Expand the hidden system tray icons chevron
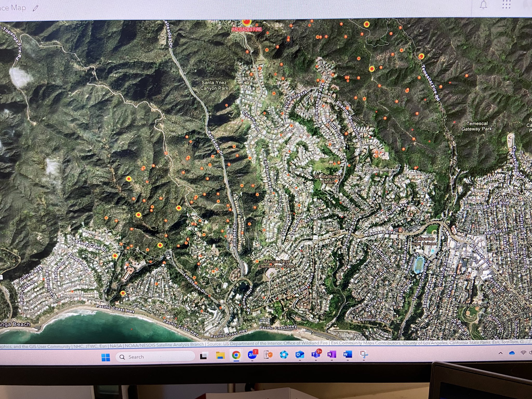 [501, 353]
